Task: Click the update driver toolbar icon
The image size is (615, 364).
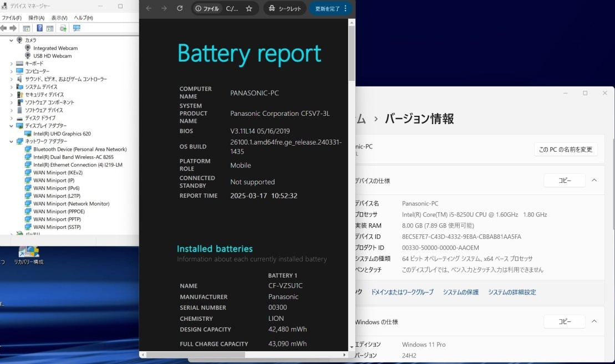Action: pos(63,28)
